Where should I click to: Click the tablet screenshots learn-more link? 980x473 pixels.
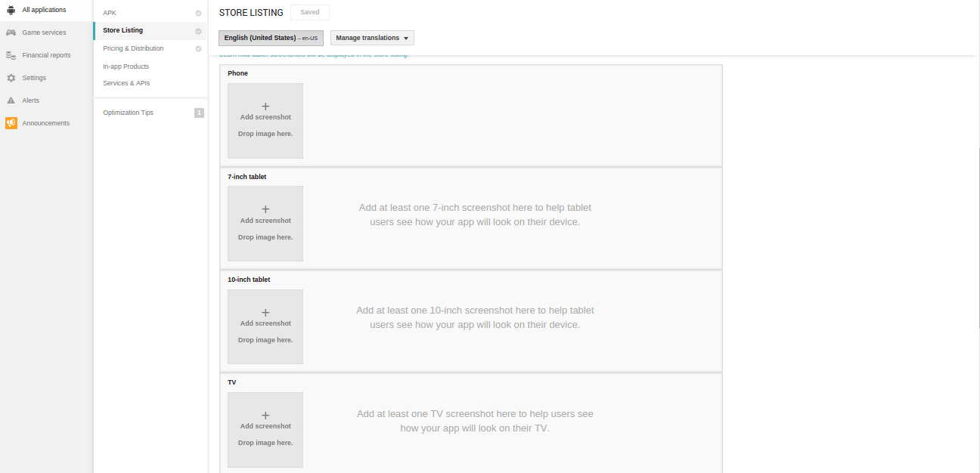pyautogui.click(x=314, y=55)
